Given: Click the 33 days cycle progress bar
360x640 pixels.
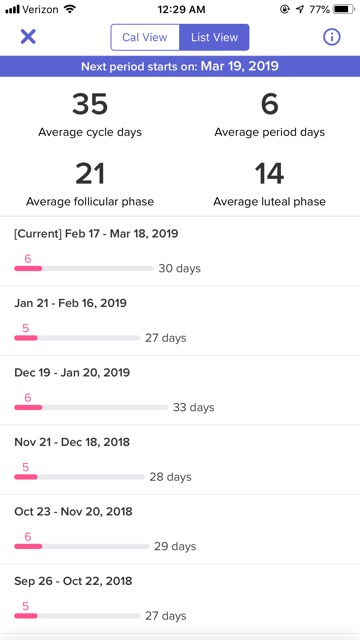Looking at the screenshot, I should (x=91, y=407).
